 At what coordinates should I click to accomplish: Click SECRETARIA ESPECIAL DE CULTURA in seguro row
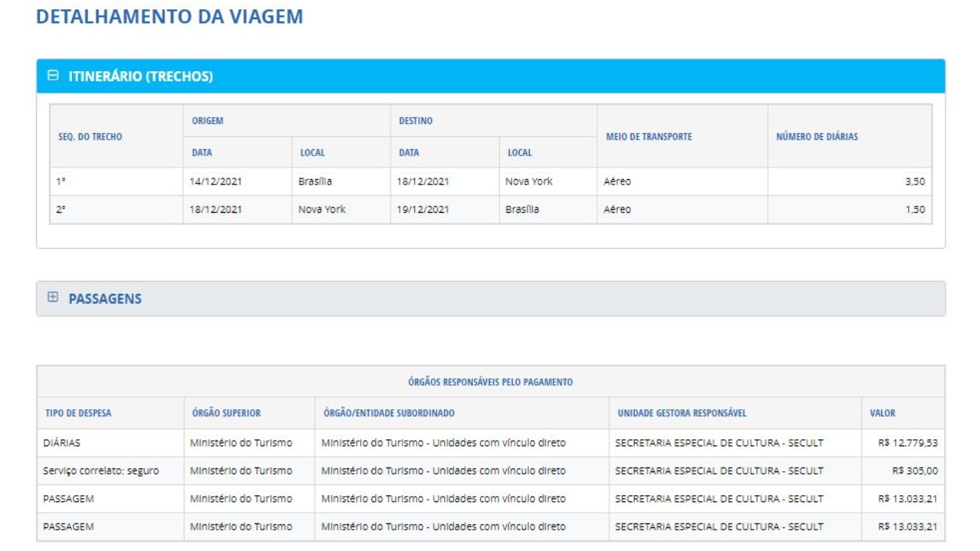pyautogui.click(x=719, y=471)
